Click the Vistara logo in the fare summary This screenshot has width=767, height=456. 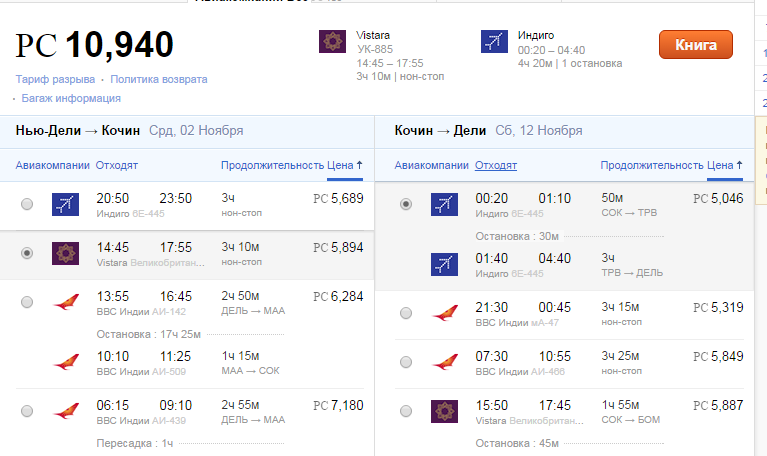click(332, 42)
